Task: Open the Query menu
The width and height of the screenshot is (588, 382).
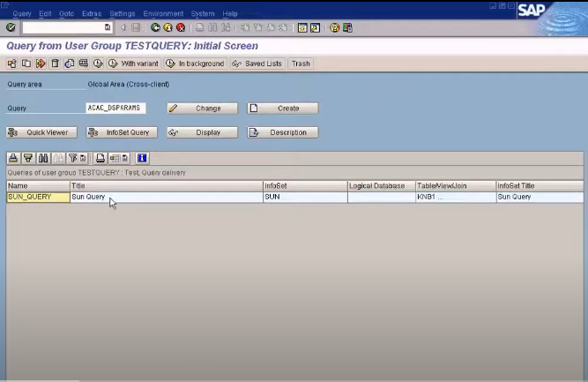Action: pos(22,13)
